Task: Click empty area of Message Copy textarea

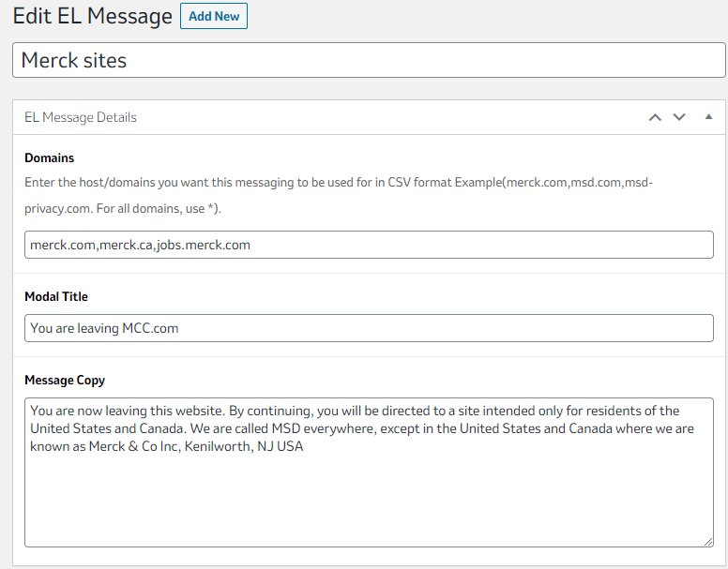Action: 368,502
